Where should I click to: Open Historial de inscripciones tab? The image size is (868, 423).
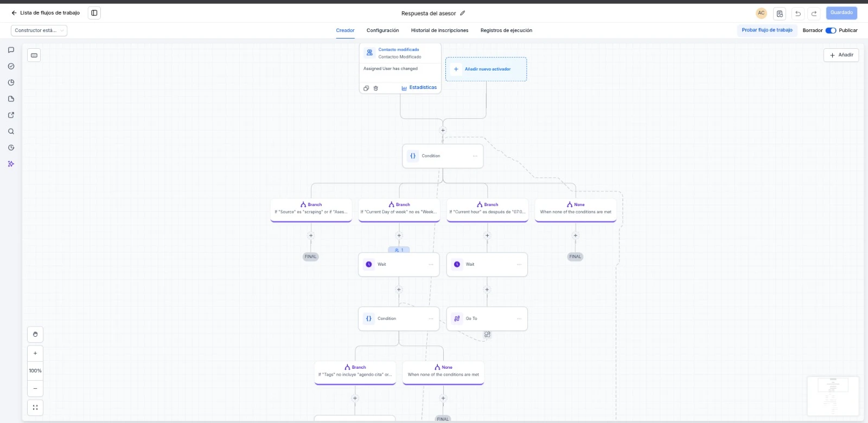pyautogui.click(x=439, y=30)
